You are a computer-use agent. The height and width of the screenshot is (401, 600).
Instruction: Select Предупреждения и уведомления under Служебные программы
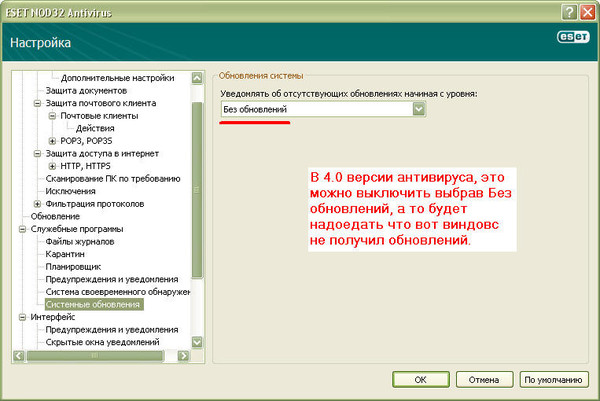point(112,279)
